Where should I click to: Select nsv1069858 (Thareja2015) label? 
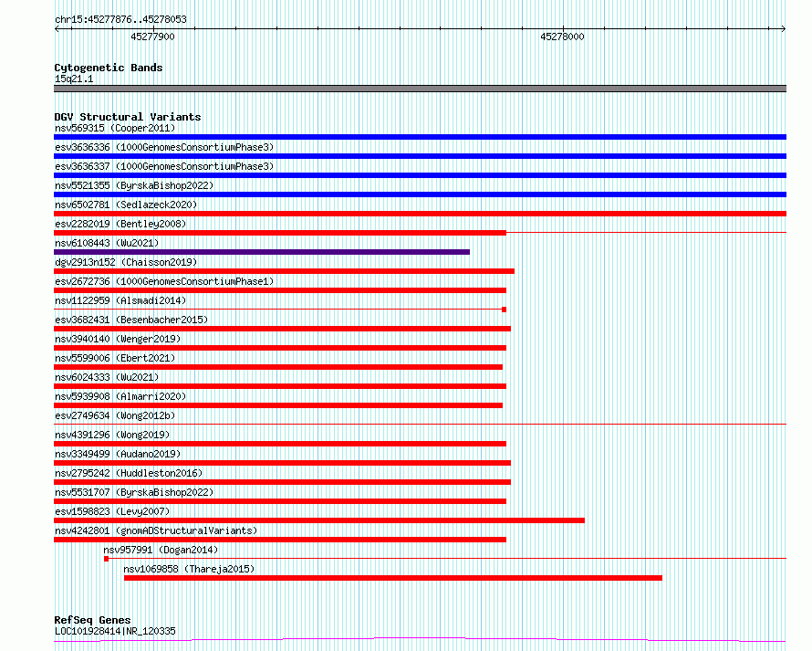click(189, 569)
